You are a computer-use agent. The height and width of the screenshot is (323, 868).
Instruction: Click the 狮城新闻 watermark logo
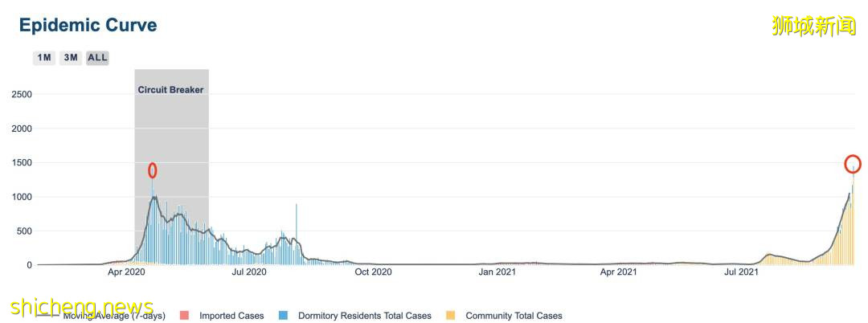[813, 26]
